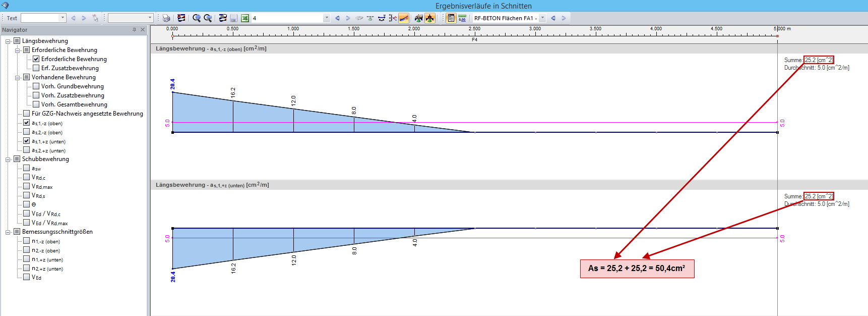Screen dimensions: 868x316
Task: Go to previous section with left arrow
Action: tap(337, 18)
